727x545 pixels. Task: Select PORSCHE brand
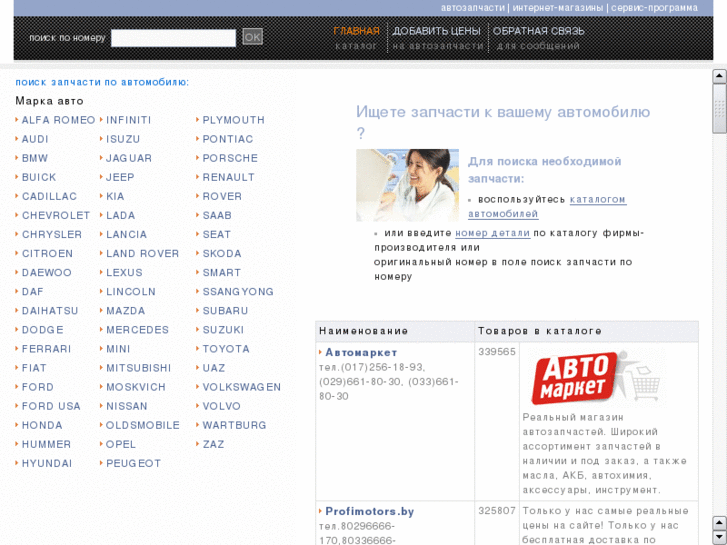230,158
